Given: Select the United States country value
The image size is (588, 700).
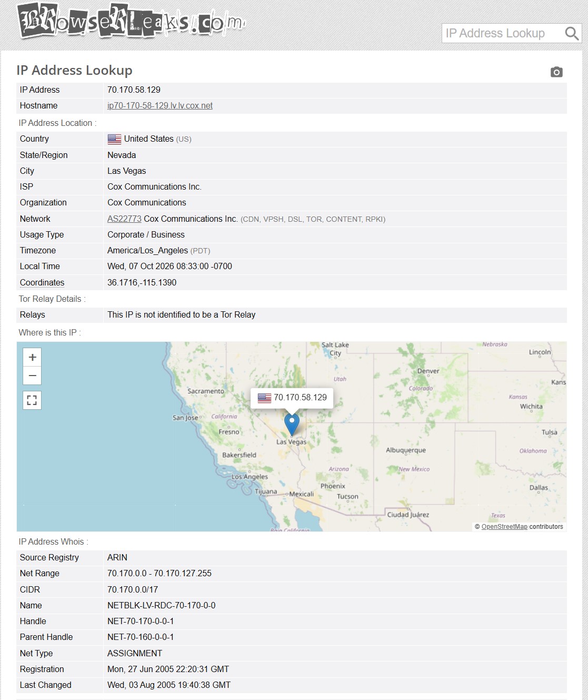Looking at the screenshot, I should click(x=149, y=139).
